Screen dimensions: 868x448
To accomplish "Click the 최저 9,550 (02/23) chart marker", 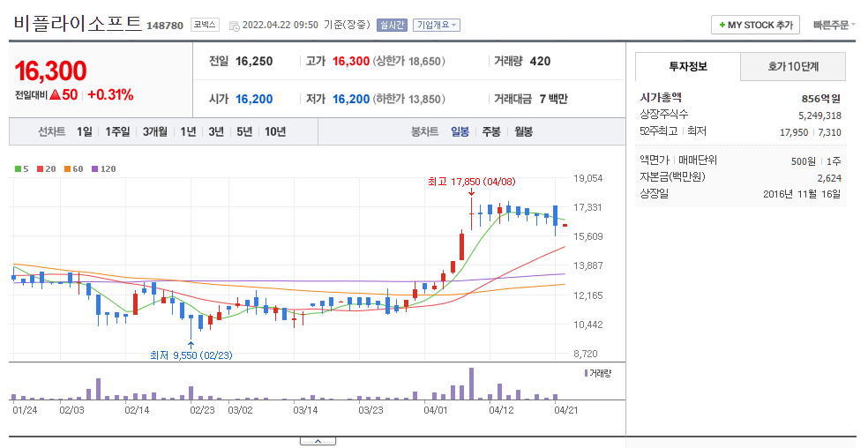I will tap(191, 355).
